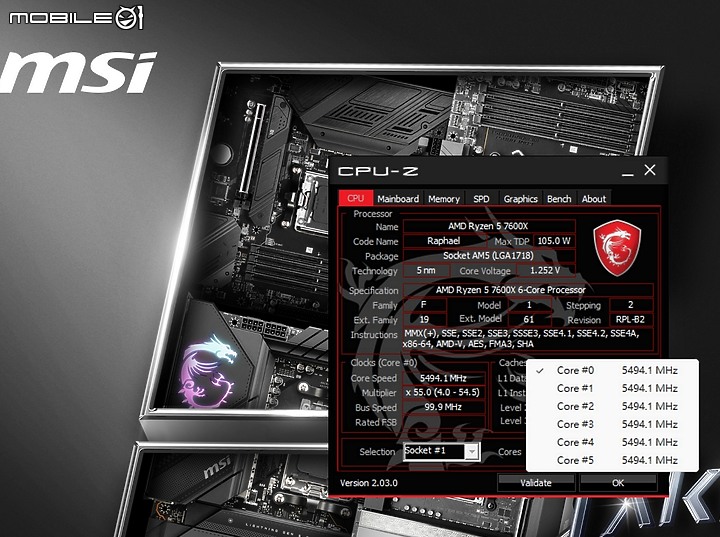The image size is (720, 537).
Task: Click the Mobile01 logo
Action: [76, 17]
